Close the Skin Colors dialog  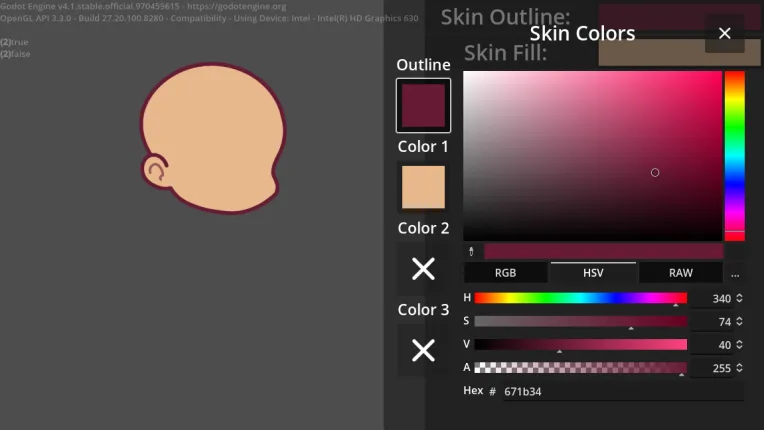(725, 34)
